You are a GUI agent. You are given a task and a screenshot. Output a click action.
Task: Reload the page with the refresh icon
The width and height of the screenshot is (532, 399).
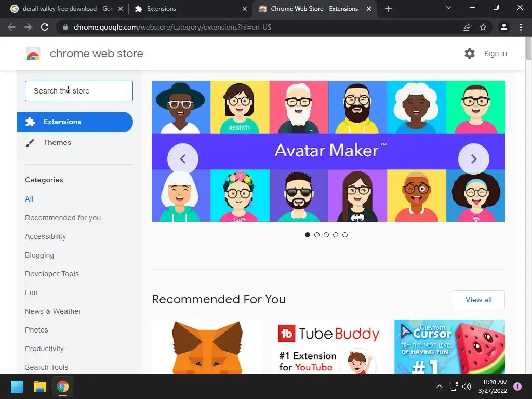click(45, 27)
